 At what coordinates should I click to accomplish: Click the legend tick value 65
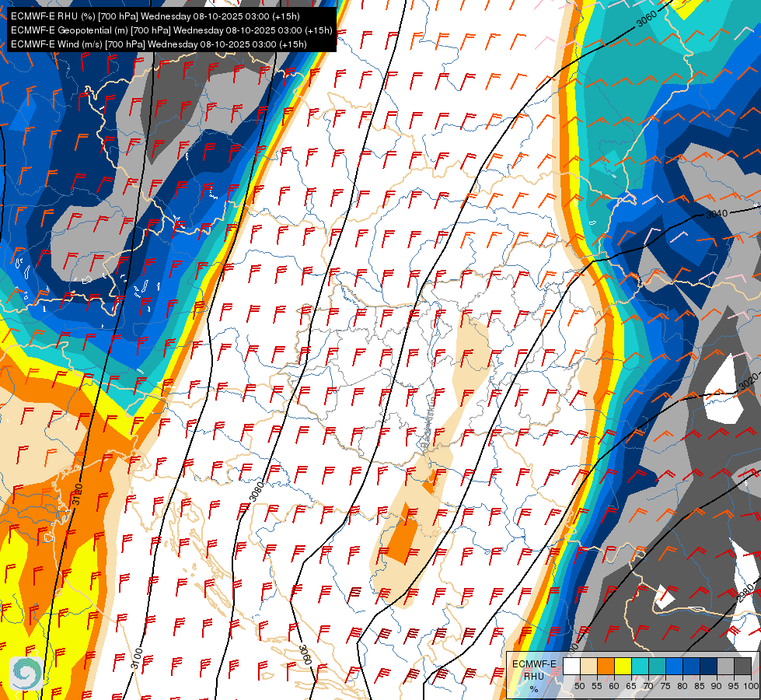(x=631, y=686)
